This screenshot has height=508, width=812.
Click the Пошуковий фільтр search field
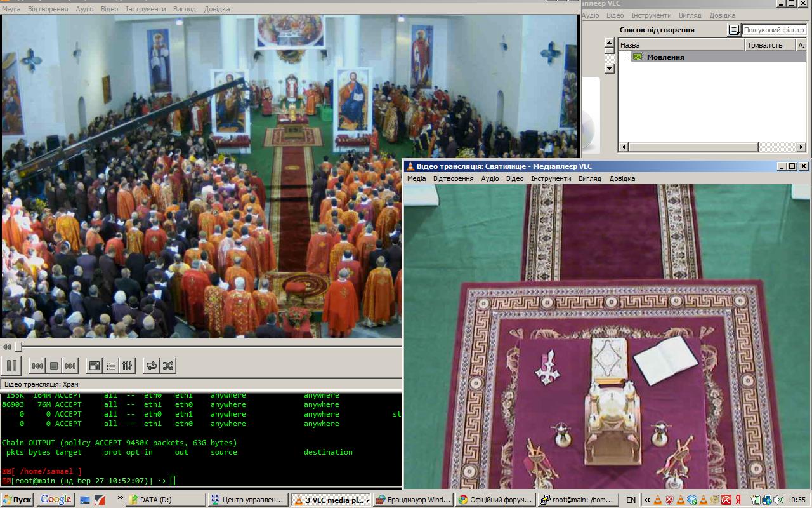774,30
